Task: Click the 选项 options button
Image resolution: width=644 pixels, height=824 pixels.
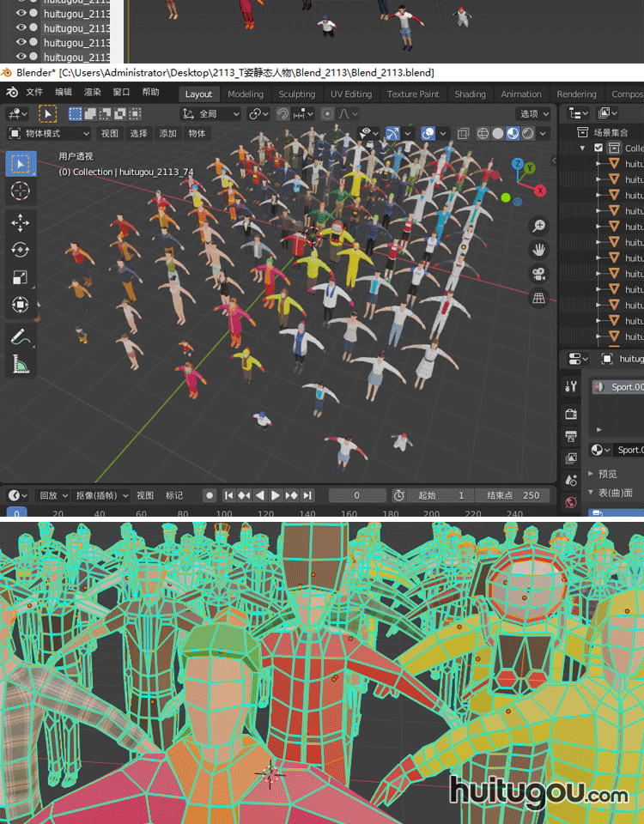Action: (x=533, y=114)
